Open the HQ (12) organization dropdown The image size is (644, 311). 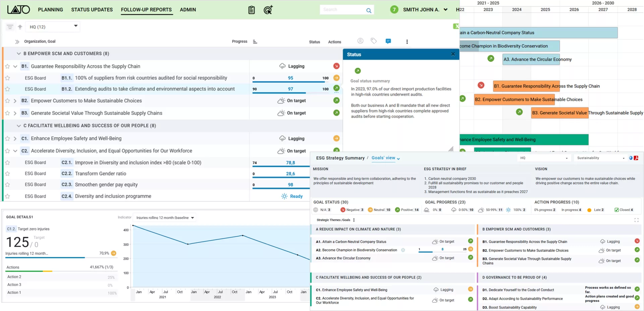pos(53,27)
